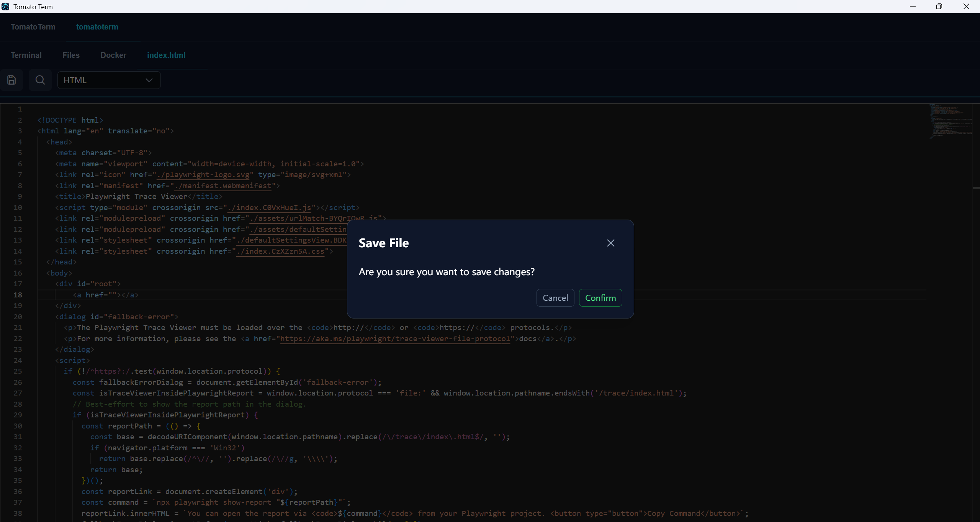Switch to the Terminal tab
Image resolution: width=980 pixels, height=522 pixels.
tap(26, 55)
